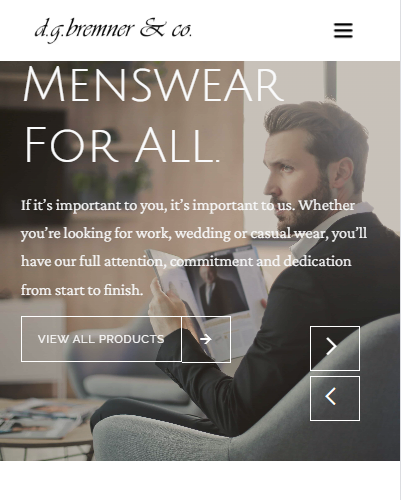Click the white area below the hero slider
This screenshot has height=500, width=401.
pos(200,480)
